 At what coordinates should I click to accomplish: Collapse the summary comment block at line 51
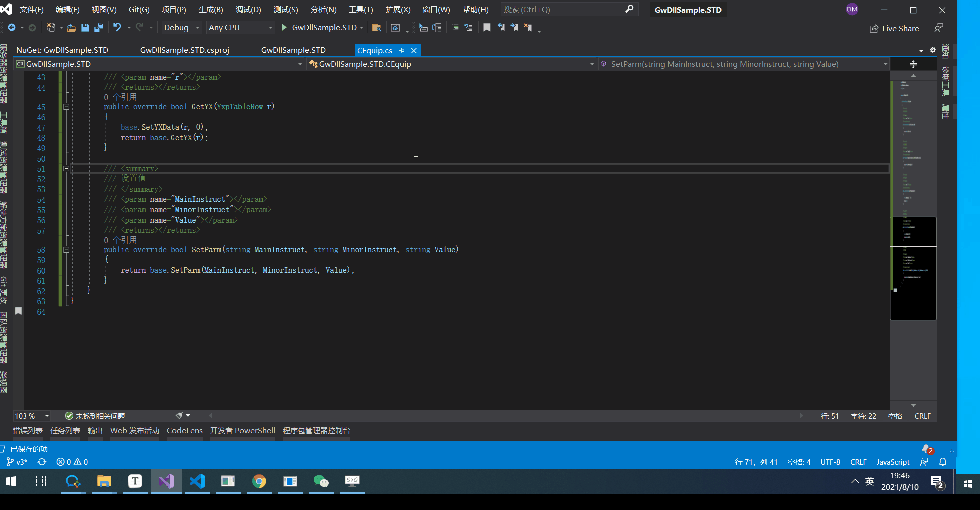click(66, 169)
